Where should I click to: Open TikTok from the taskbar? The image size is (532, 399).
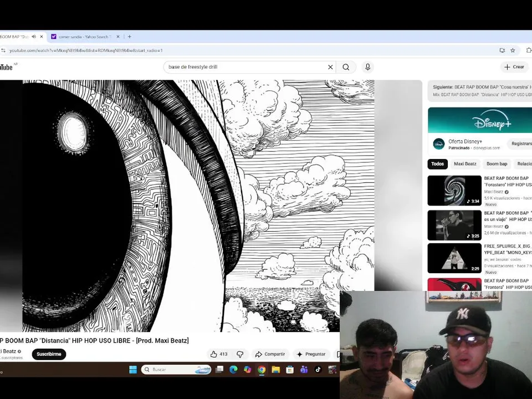(x=318, y=370)
